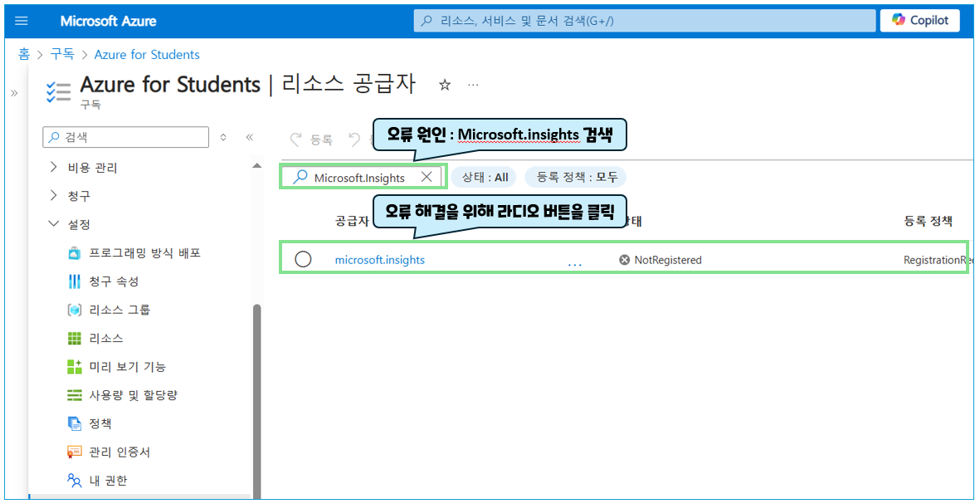Screen dimensions: 980x504
Task: Click the 청구 속성 bars icon
Action: pyautogui.click(x=75, y=281)
